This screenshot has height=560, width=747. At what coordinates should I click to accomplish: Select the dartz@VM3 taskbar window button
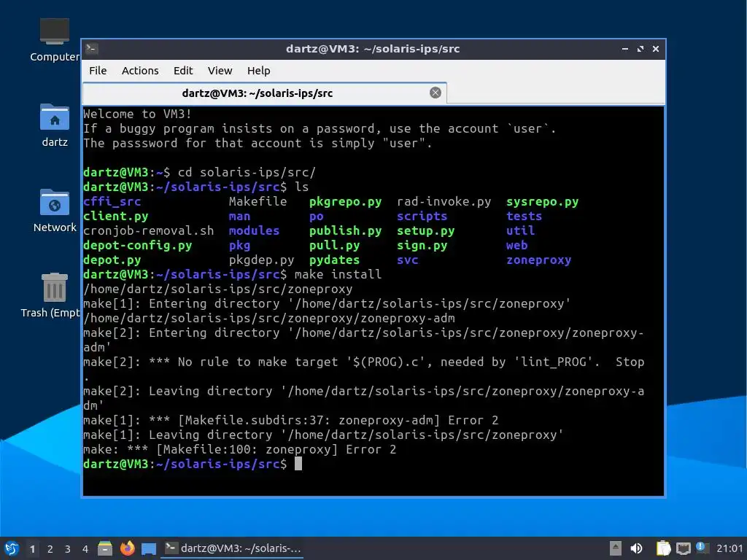pos(233,548)
